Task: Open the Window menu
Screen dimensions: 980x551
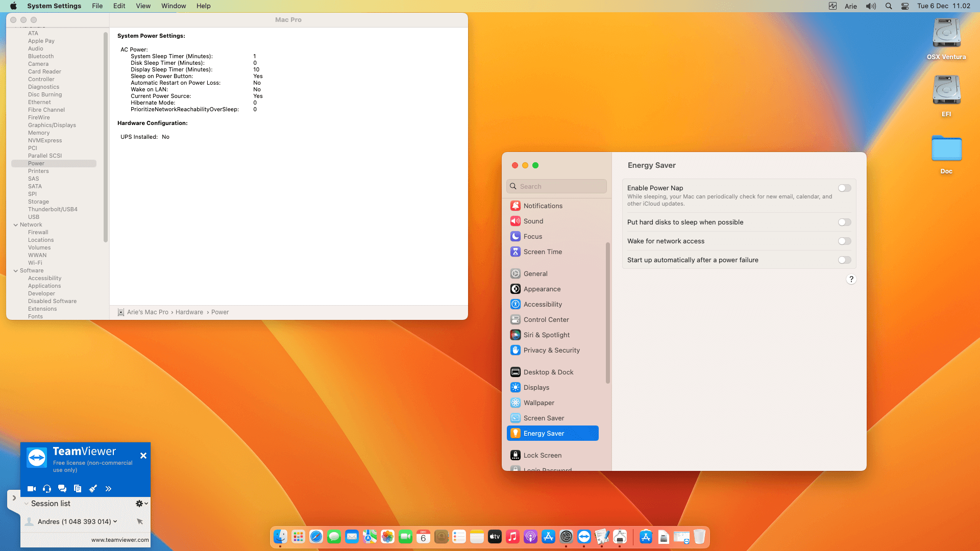Action: [174, 6]
